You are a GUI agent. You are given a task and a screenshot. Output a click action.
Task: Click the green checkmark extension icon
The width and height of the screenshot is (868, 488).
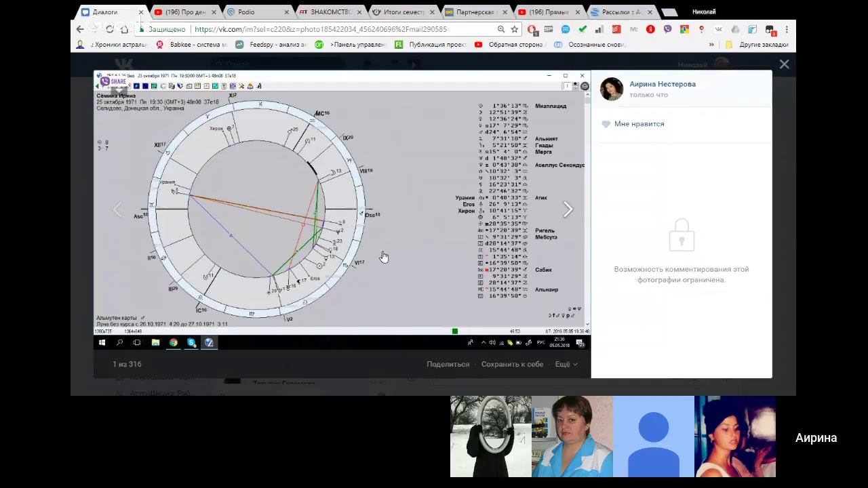coord(583,29)
